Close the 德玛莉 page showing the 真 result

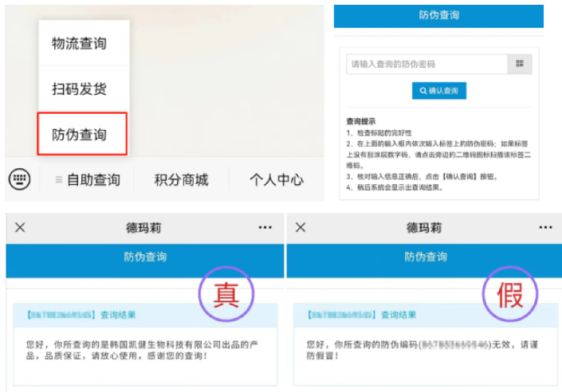pos(20,228)
